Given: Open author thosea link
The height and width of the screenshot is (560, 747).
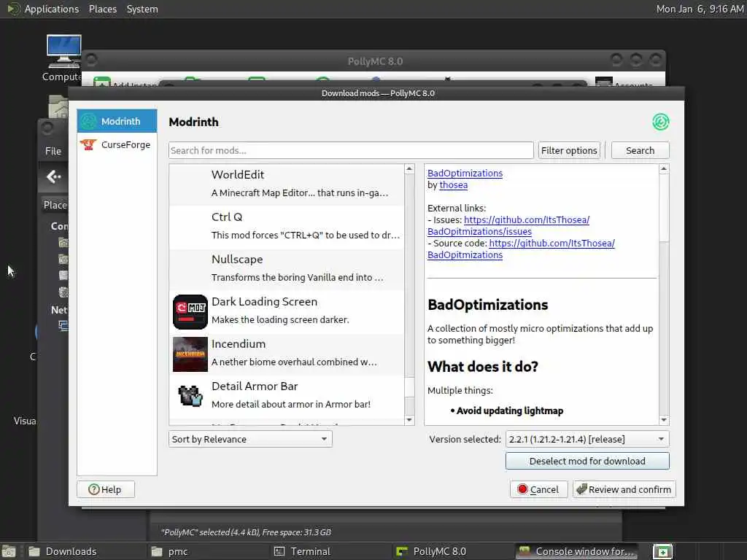Looking at the screenshot, I should pos(454,184).
